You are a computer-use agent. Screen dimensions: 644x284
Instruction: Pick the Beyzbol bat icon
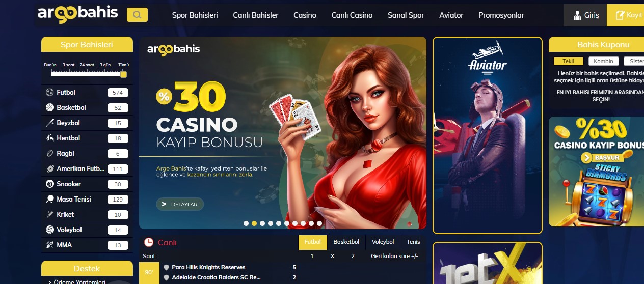[50, 123]
